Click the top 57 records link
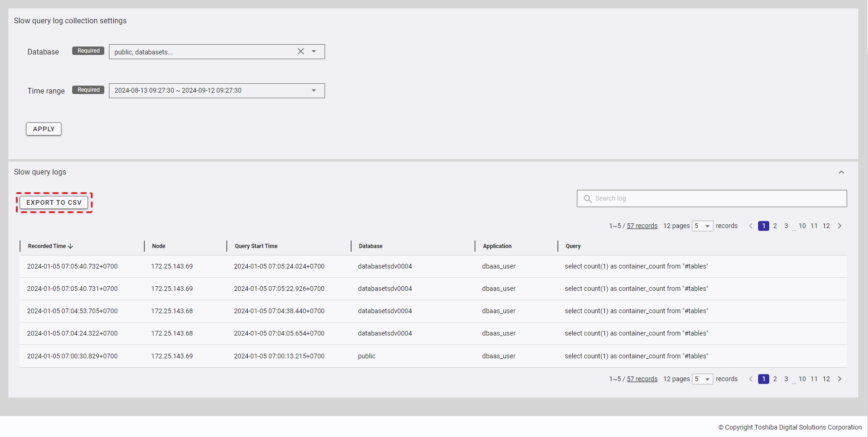The image size is (868, 437). 642,226
